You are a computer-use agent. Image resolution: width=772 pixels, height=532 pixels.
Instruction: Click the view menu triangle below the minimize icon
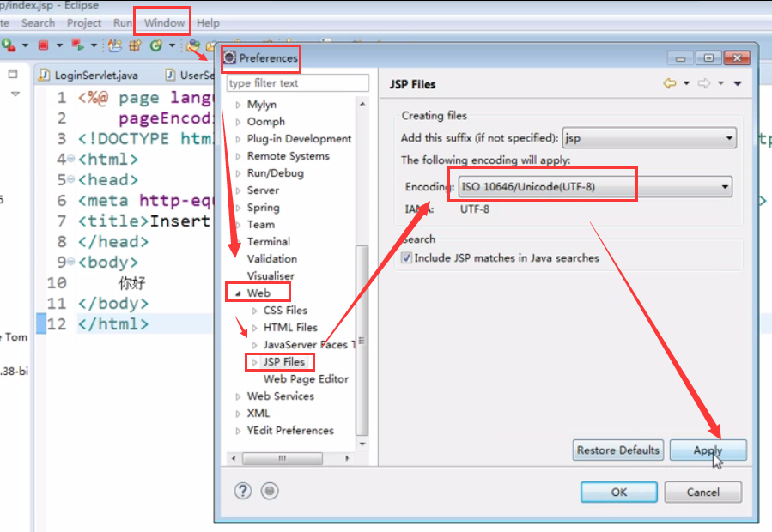pyautogui.click(x=15, y=94)
